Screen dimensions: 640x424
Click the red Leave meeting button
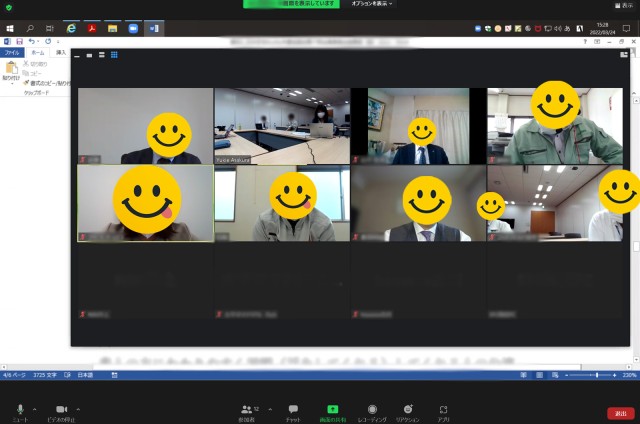tap(621, 413)
